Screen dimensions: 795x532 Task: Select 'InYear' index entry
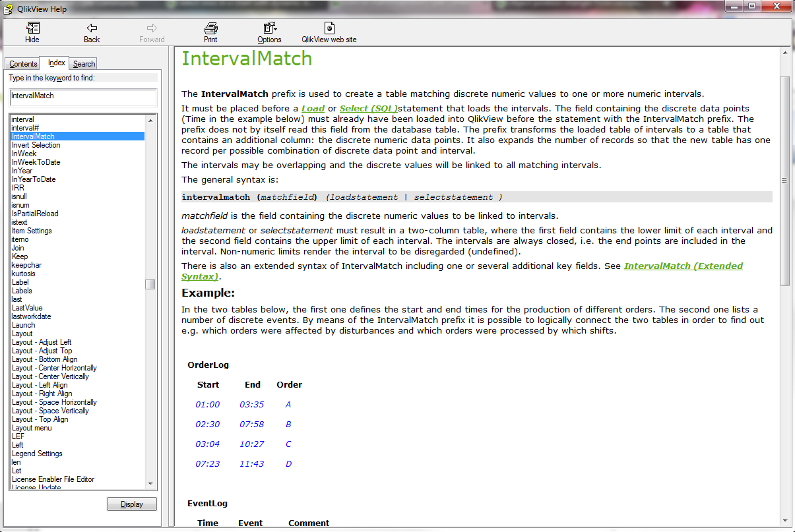22,171
